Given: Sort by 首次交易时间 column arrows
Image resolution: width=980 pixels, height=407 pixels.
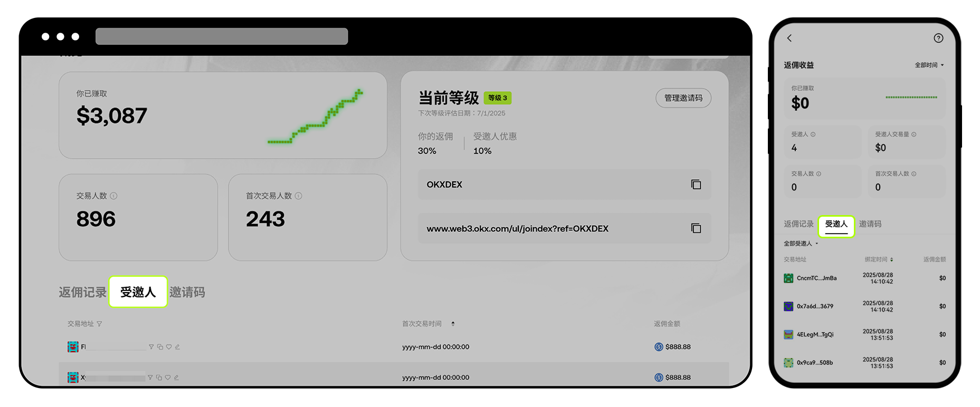Looking at the screenshot, I should click(453, 324).
